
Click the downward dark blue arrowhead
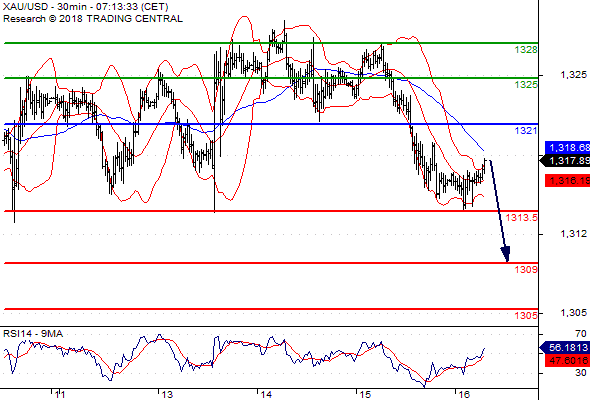[x=506, y=254]
